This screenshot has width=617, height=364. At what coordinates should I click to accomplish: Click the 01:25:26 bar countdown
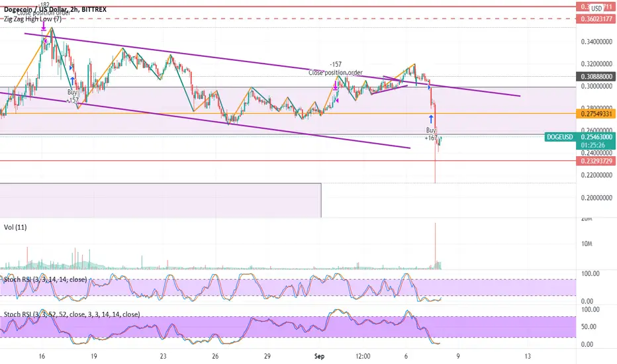tap(594, 145)
